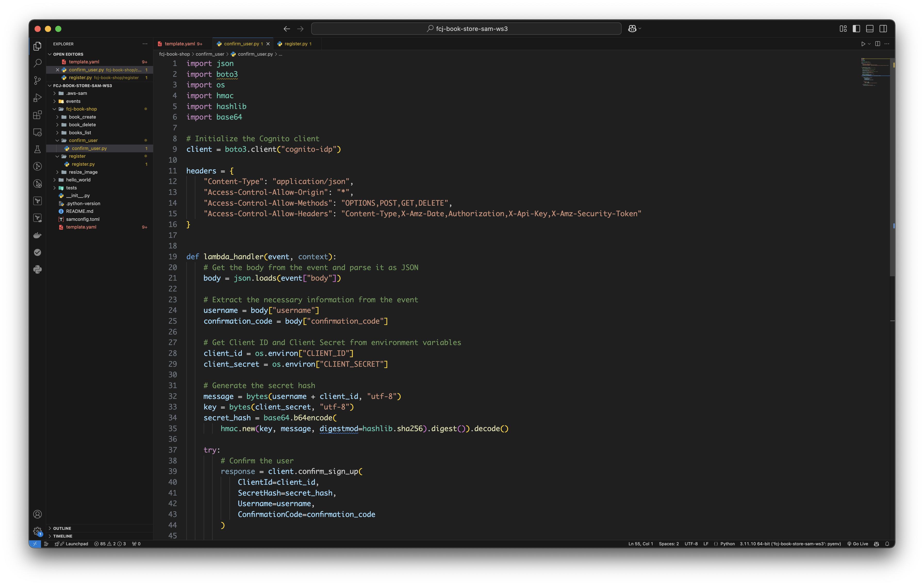This screenshot has height=586, width=924.
Task: Open the Accounts menu
Action: [x=37, y=514]
